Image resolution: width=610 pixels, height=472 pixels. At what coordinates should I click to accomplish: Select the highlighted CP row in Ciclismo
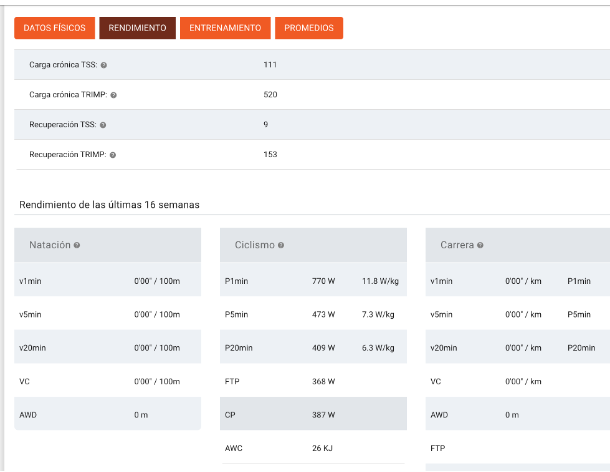[x=313, y=414]
